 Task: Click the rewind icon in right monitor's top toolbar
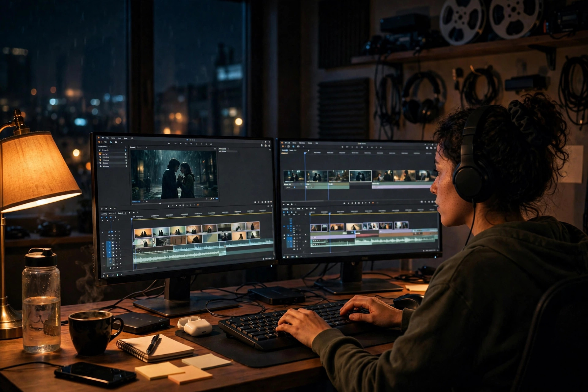coord(342,147)
